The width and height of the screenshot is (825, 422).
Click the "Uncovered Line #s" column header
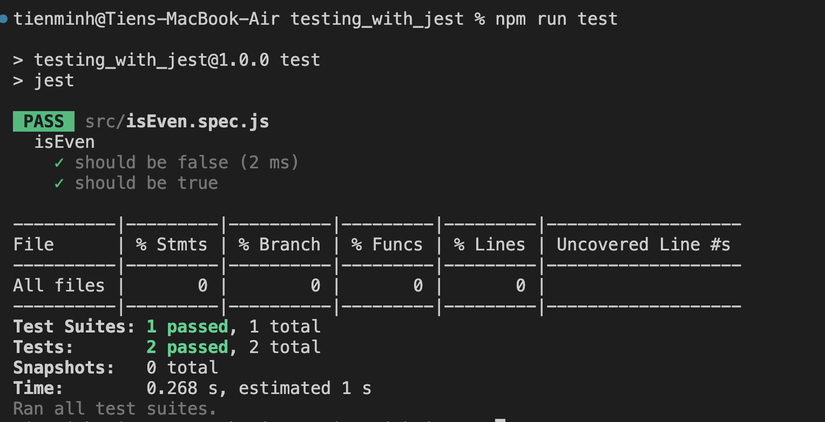(643, 244)
